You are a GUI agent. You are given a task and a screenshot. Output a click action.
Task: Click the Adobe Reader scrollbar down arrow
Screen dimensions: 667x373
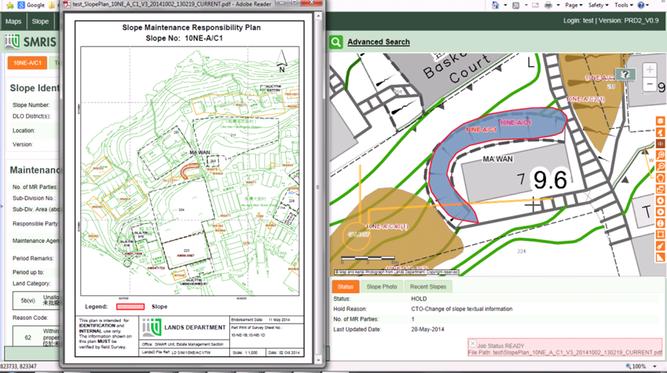click(x=318, y=360)
